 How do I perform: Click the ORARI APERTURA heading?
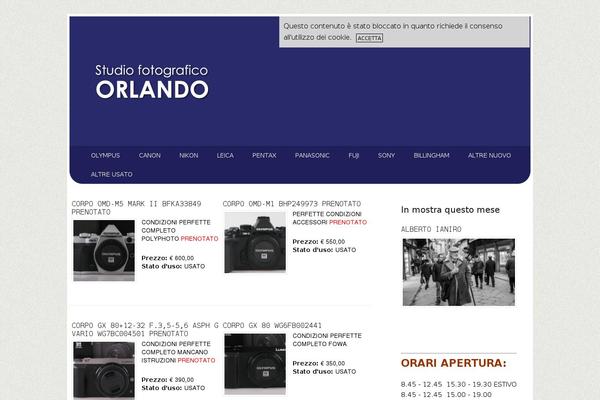pyautogui.click(x=453, y=363)
